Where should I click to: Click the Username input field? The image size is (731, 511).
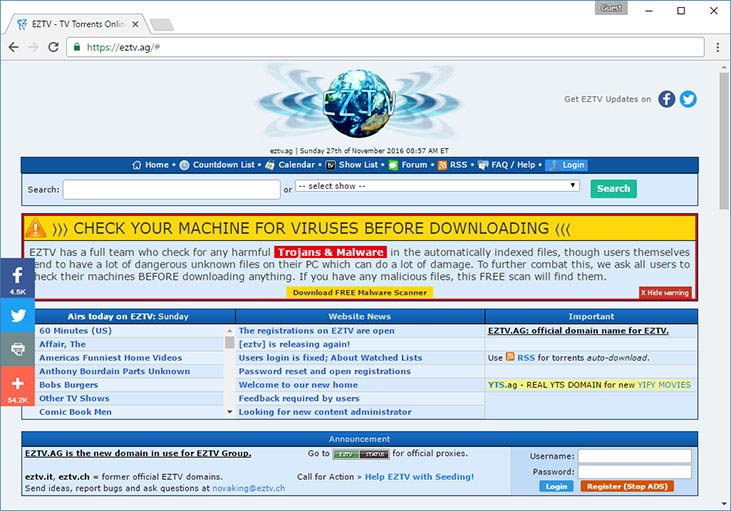[x=635, y=456]
